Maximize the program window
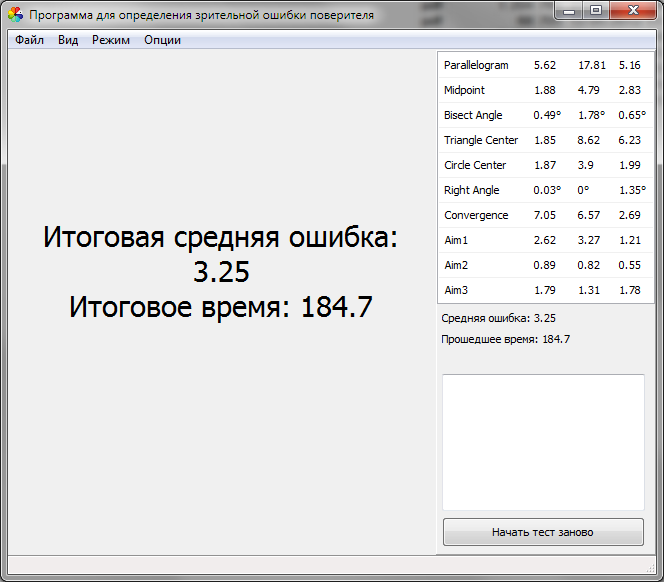Image resolution: width=664 pixels, height=582 pixels. point(596,11)
